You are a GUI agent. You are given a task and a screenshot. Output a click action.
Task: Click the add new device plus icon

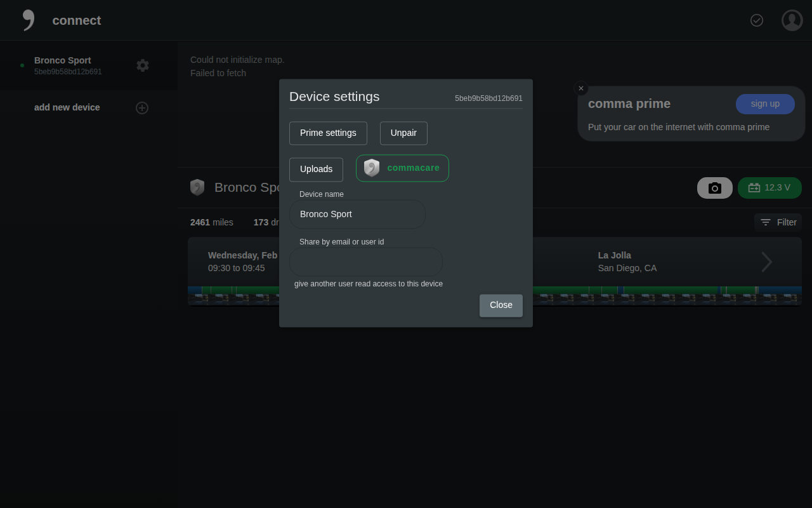(142, 108)
